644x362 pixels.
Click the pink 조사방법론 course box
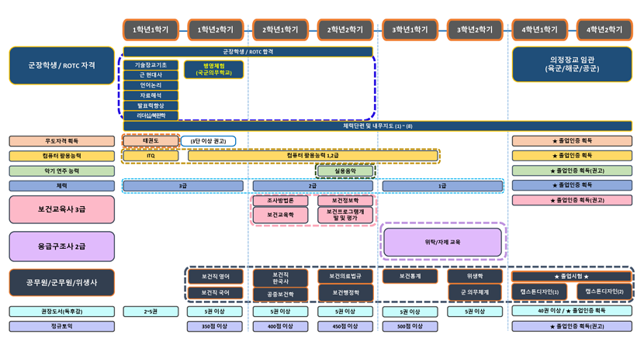tap(280, 201)
